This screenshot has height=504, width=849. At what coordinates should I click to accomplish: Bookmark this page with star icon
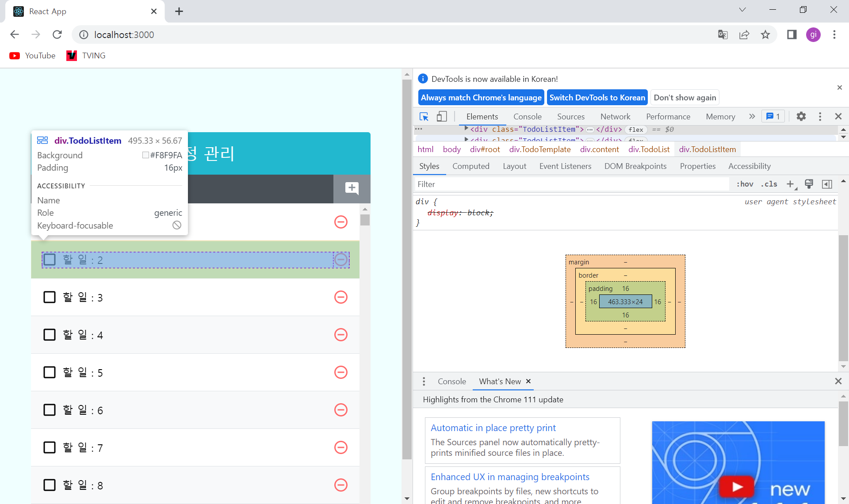tap(765, 35)
